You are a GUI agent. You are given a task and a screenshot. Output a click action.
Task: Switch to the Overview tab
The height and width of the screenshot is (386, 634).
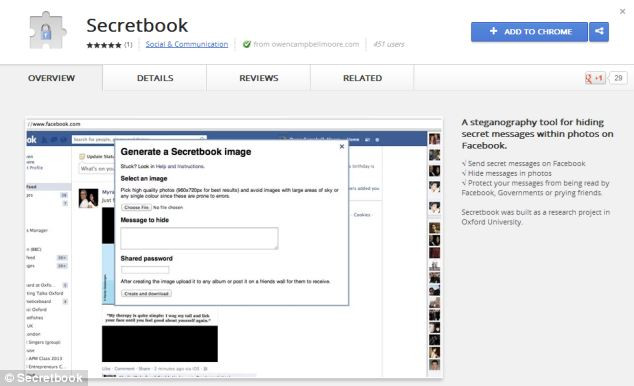pos(51,78)
